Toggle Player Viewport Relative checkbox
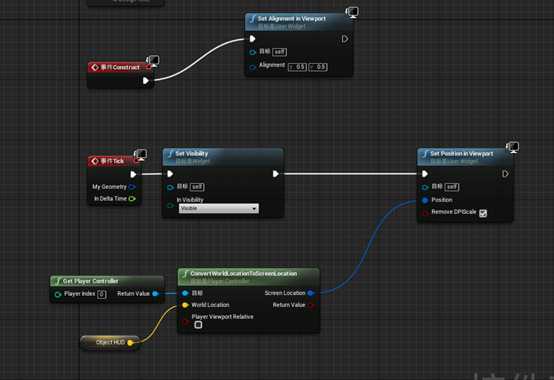554x380 pixels. (x=198, y=325)
